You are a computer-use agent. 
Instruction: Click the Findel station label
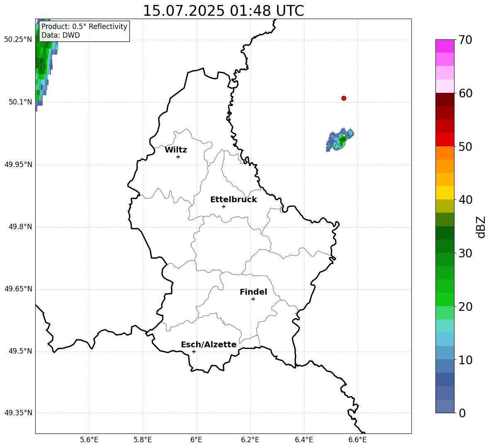pyautogui.click(x=253, y=292)
